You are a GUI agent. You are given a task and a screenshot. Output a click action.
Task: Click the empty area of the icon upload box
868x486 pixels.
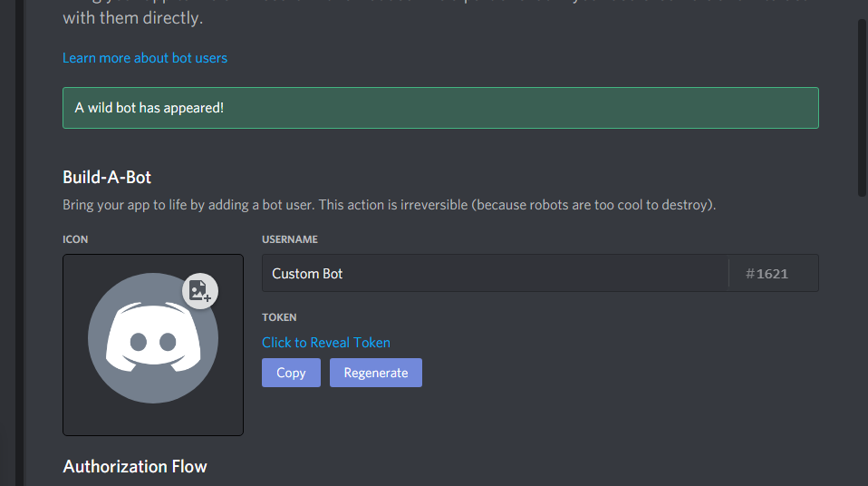pyautogui.click(x=153, y=421)
